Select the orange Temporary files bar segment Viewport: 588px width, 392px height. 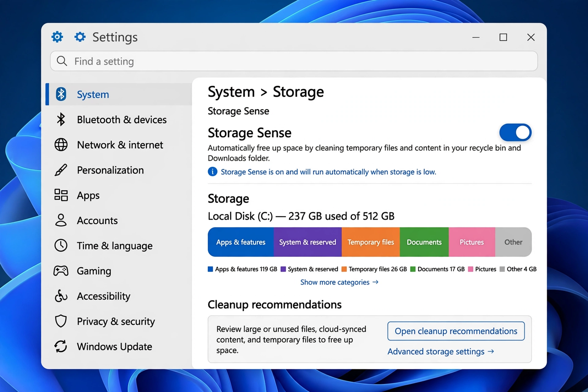pyautogui.click(x=371, y=242)
